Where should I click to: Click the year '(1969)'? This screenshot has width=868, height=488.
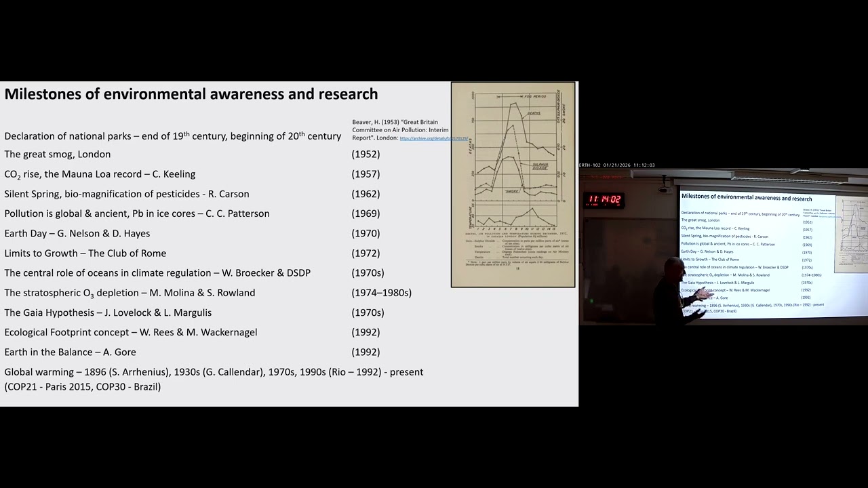(366, 213)
